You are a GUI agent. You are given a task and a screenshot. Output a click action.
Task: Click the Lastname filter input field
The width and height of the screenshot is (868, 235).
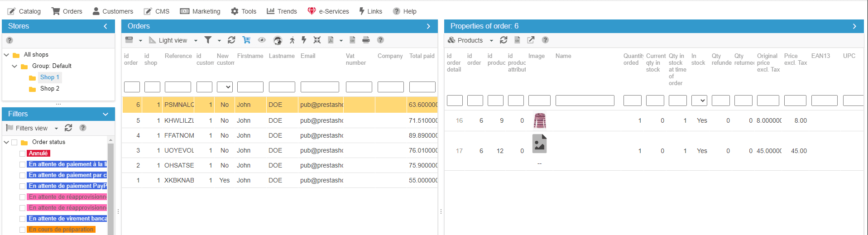282,87
